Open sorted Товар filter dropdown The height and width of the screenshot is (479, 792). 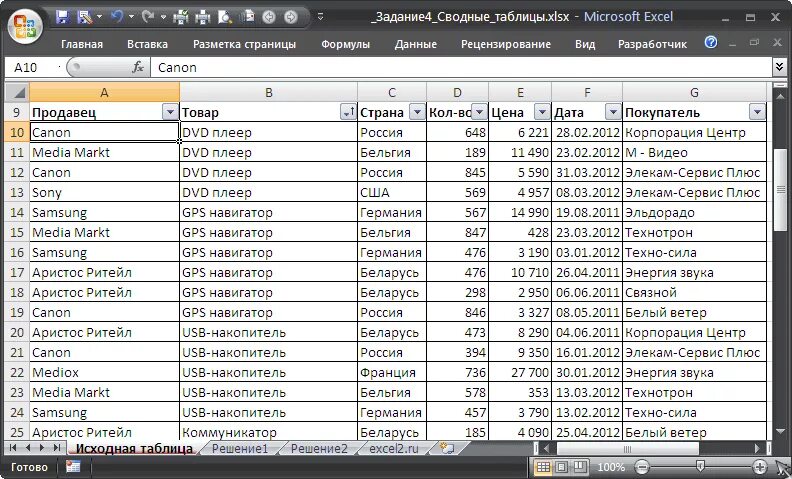pos(348,112)
